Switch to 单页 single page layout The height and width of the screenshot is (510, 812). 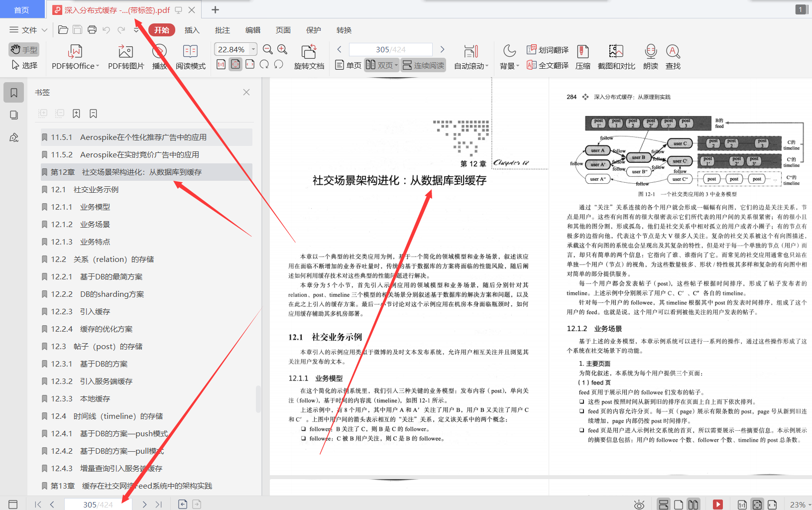pyautogui.click(x=348, y=65)
